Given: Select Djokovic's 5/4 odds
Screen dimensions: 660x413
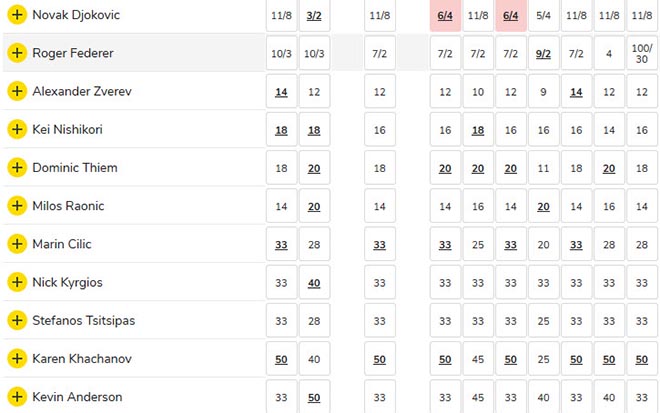Looking at the screenshot, I should pos(543,16).
